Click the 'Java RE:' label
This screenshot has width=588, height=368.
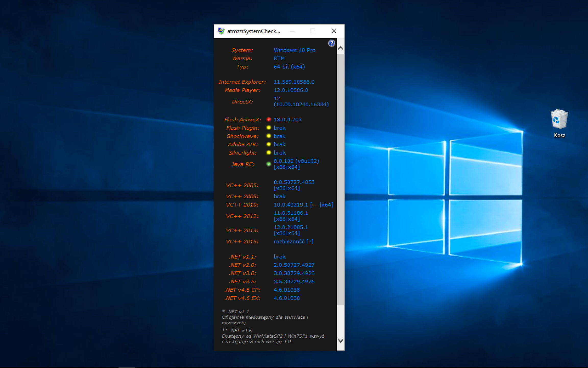point(242,164)
